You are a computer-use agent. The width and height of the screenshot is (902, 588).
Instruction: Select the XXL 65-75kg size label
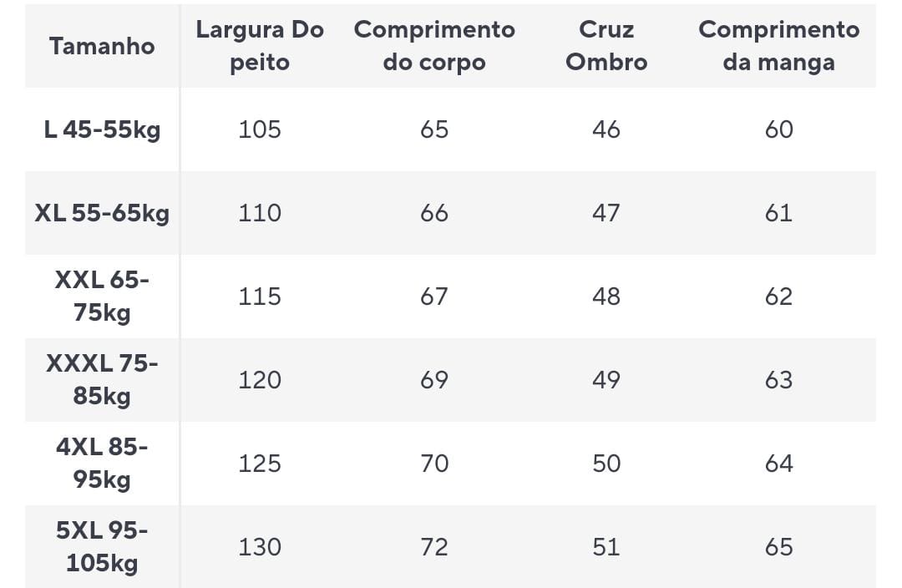[102, 297]
